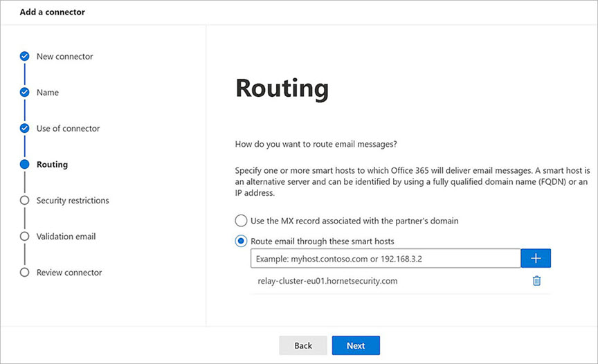The width and height of the screenshot is (598, 364).
Task: Select Use the MX record radio option
Action: coord(241,221)
